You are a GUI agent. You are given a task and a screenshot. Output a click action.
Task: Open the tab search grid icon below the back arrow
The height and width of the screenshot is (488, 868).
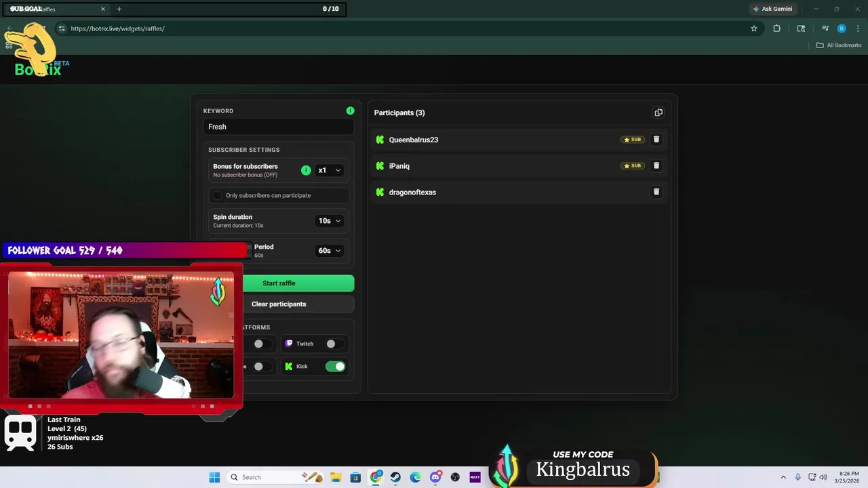click(9, 45)
